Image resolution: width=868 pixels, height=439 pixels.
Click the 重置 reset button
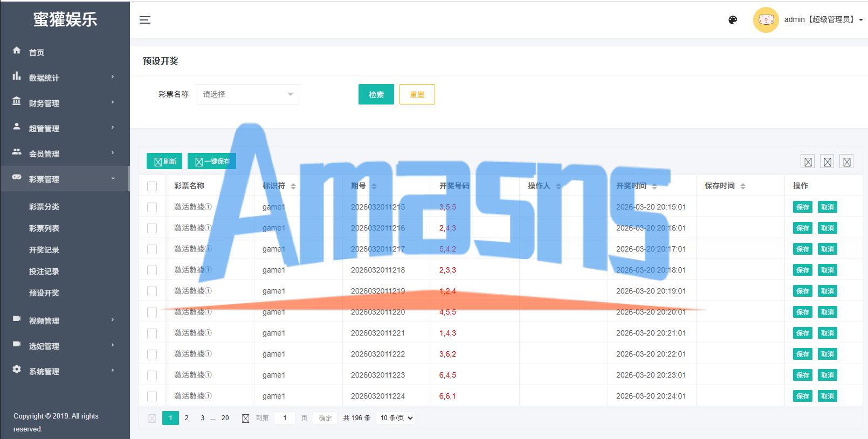coord(417,94)
